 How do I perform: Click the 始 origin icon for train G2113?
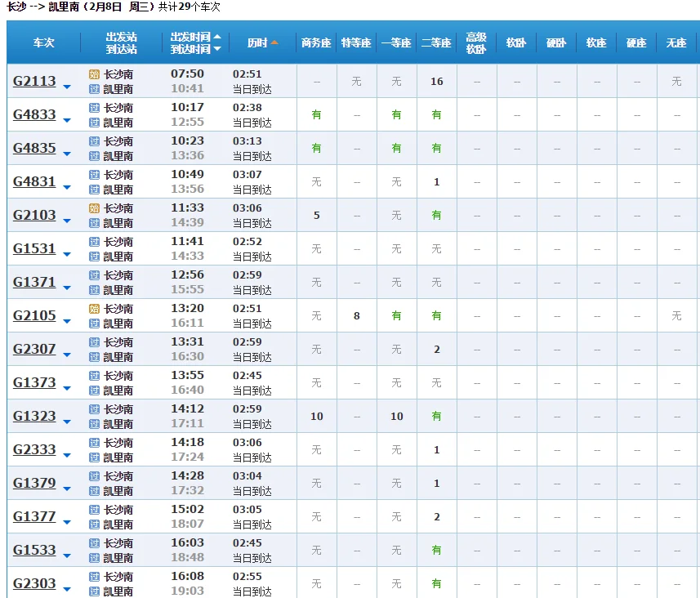pos(94,74)
